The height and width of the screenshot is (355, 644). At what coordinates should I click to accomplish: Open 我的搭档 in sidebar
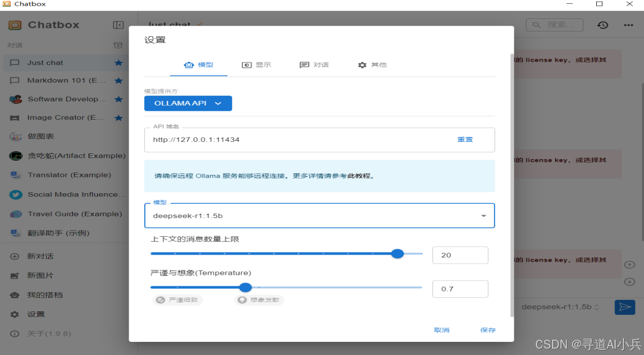click(65, 295)
